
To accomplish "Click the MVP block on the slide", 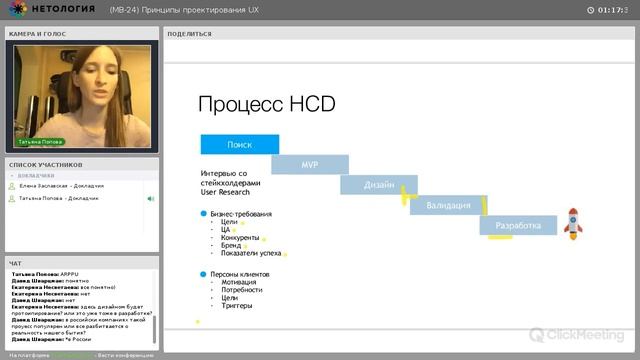I will point(310,165).
